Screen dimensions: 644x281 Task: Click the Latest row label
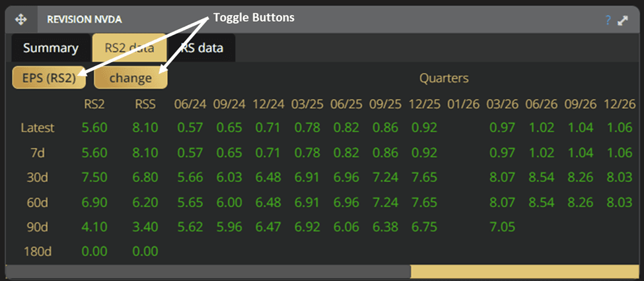[x=38, y=128]
